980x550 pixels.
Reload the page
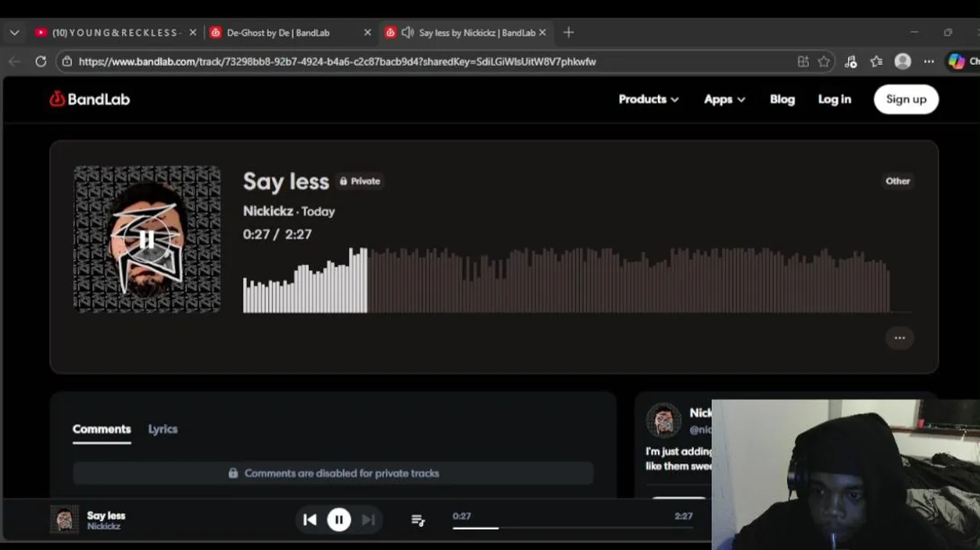[41, 62]
